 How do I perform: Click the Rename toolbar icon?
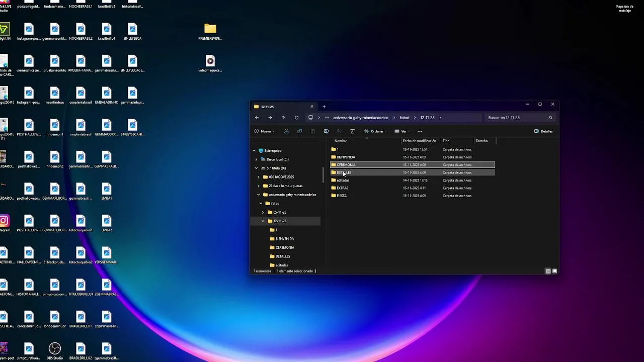point(326,131)
